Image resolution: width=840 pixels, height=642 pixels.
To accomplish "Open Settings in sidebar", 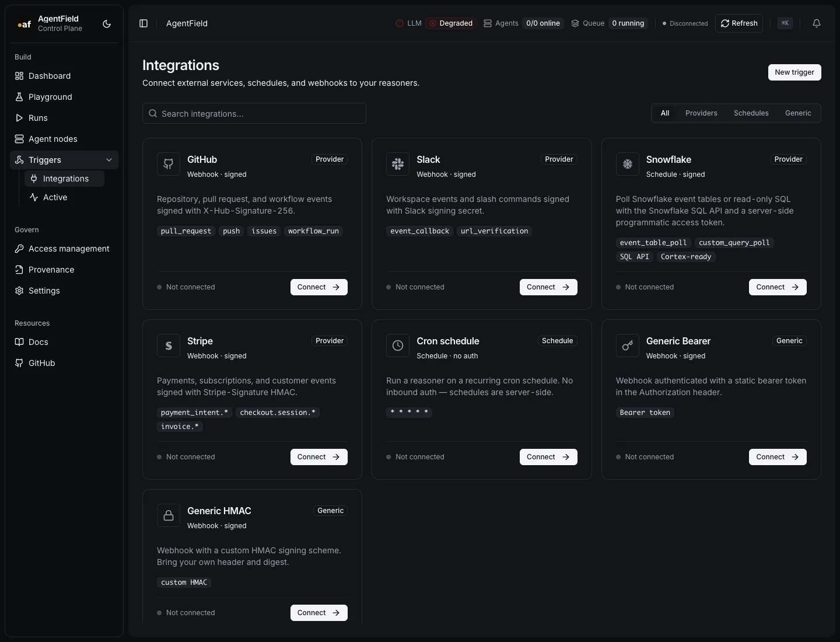I will pyautogui.click(x=64, y=291).
